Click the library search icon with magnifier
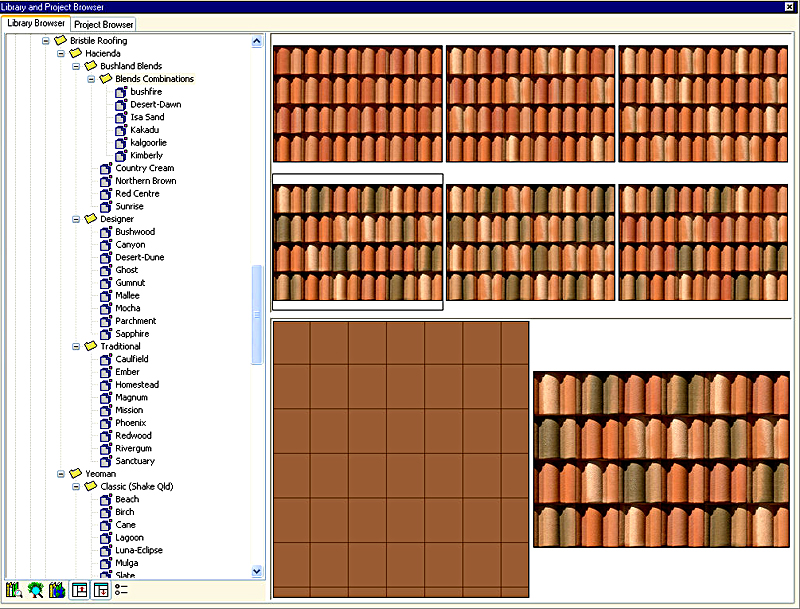Image resolution: width=800 pixels, height=609 pixels. 13,590
